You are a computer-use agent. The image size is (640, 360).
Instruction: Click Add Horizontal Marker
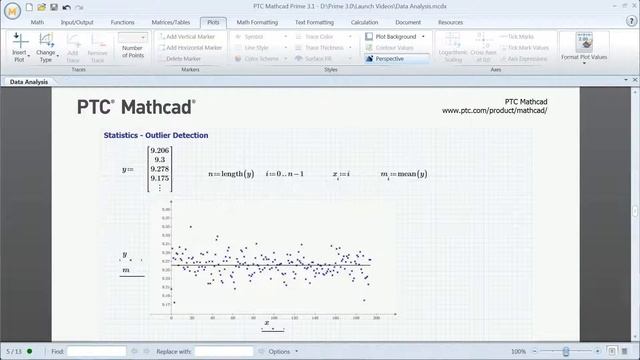[191, 48]
